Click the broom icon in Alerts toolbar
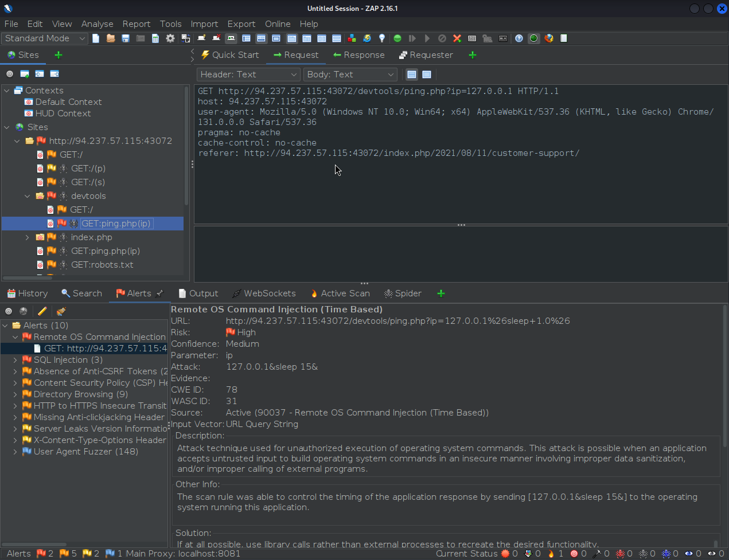Image resolution: width=729 pixels, height=560 pixels. click(61, 311)
